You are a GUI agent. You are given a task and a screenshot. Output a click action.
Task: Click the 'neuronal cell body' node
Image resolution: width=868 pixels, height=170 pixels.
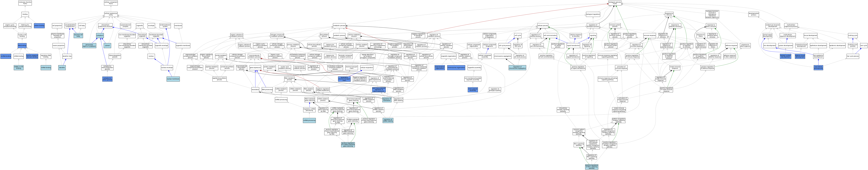tap(78, 35)
